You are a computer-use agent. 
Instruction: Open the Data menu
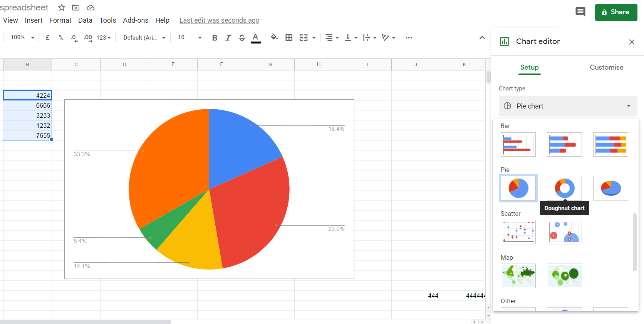[85, 20]
